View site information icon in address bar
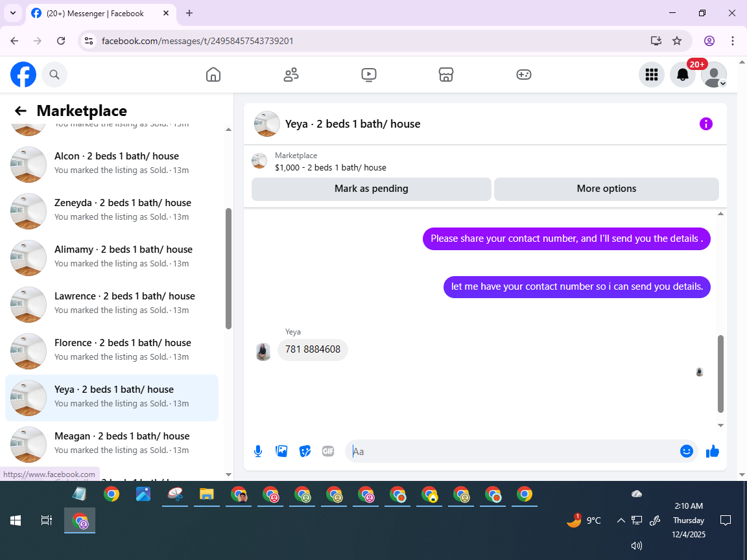Viewport: 747px width, 560px height. [89, 41]
